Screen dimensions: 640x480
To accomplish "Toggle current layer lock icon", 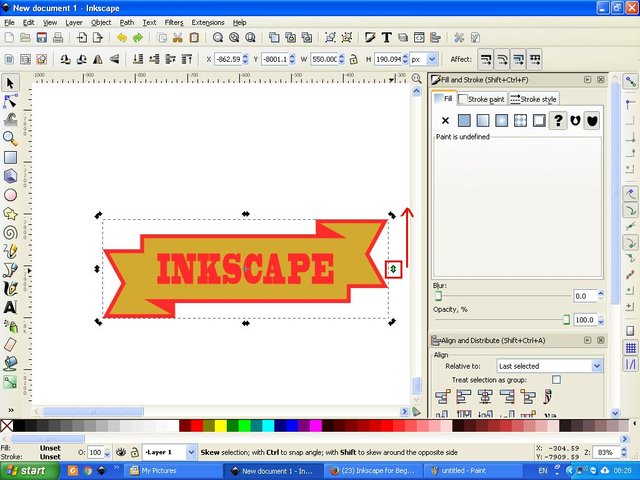I will (135, 452).
